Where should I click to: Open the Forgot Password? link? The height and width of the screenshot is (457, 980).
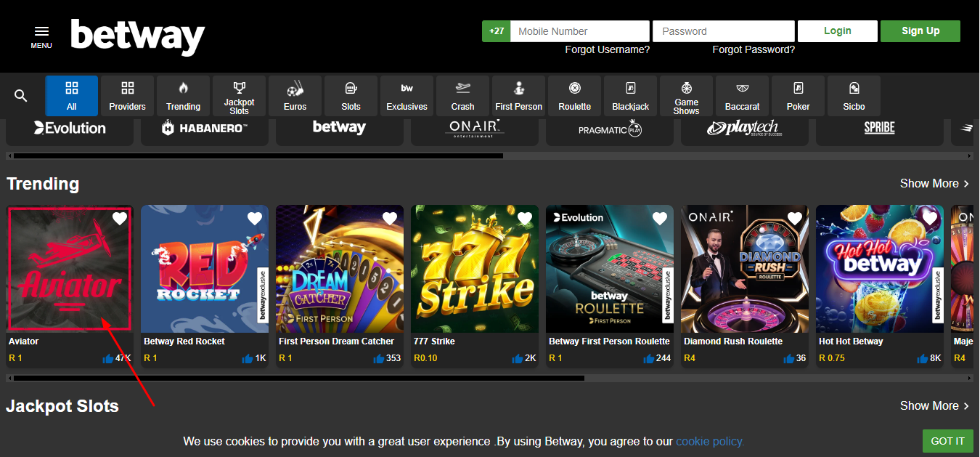coord(753,49)
